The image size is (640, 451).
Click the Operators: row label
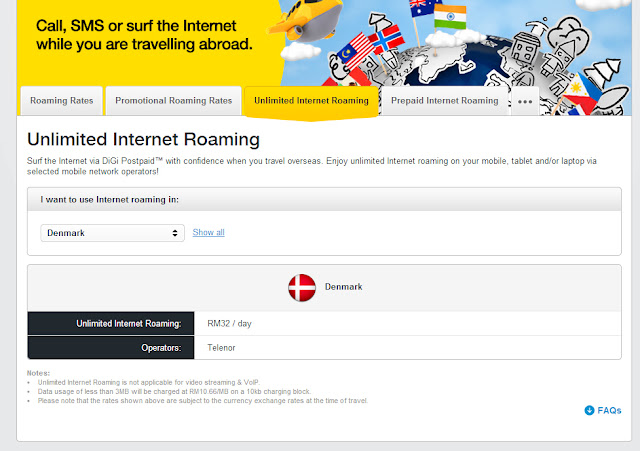click(x=111, y=348)
